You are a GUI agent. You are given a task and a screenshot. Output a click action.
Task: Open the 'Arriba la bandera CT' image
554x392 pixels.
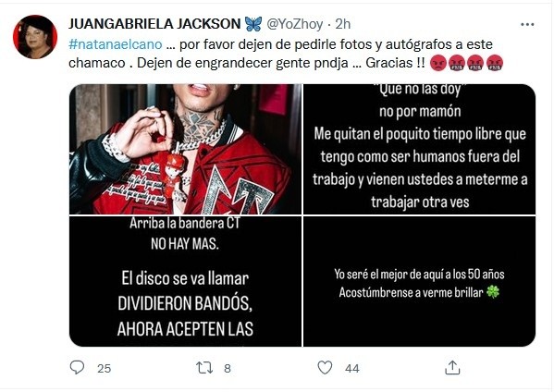[185, 281]
